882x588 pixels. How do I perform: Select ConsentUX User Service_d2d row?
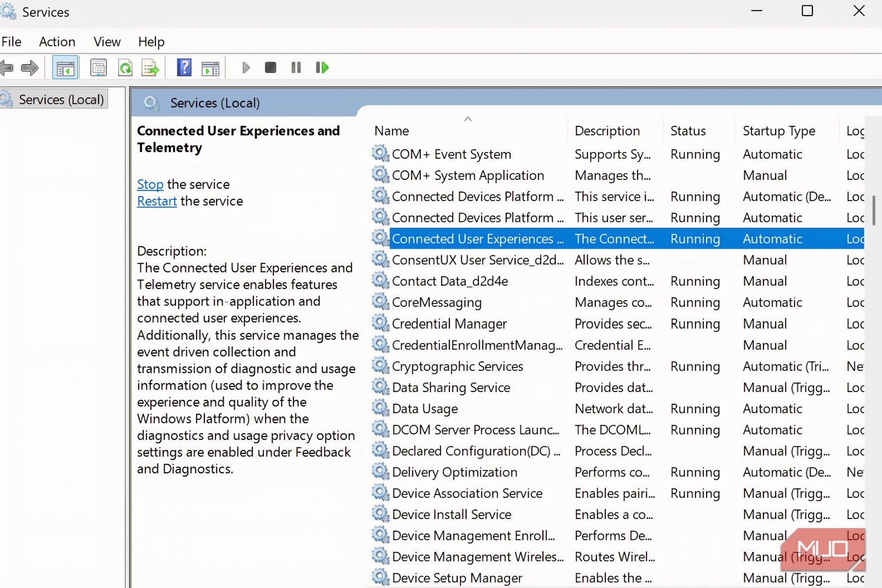click(617, 260)
